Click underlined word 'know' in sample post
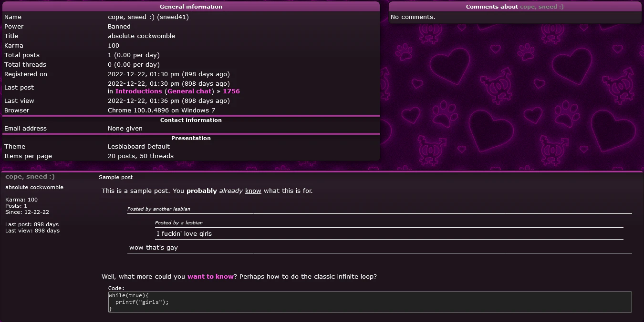Image resolution: width=644 pixels, height=322 pixels. [253, 191]
